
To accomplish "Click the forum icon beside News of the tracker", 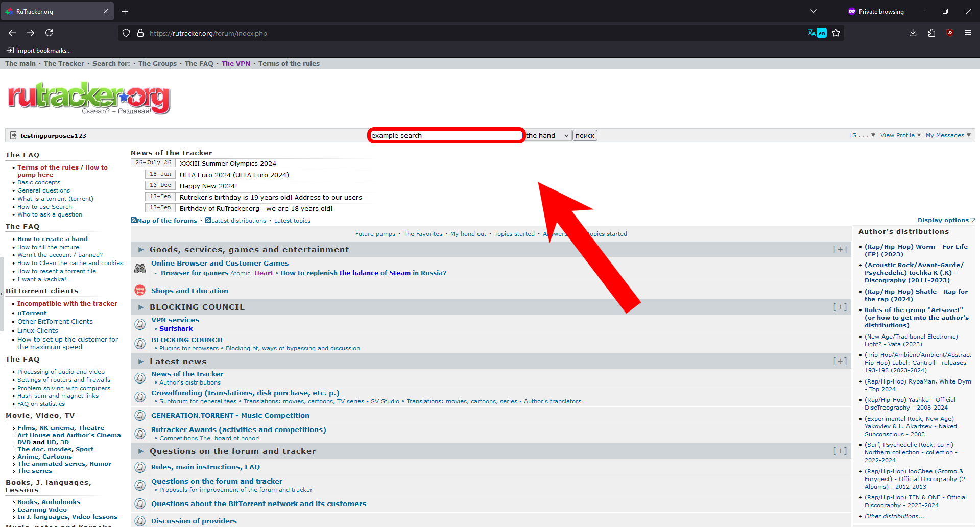I will [140, 378].
